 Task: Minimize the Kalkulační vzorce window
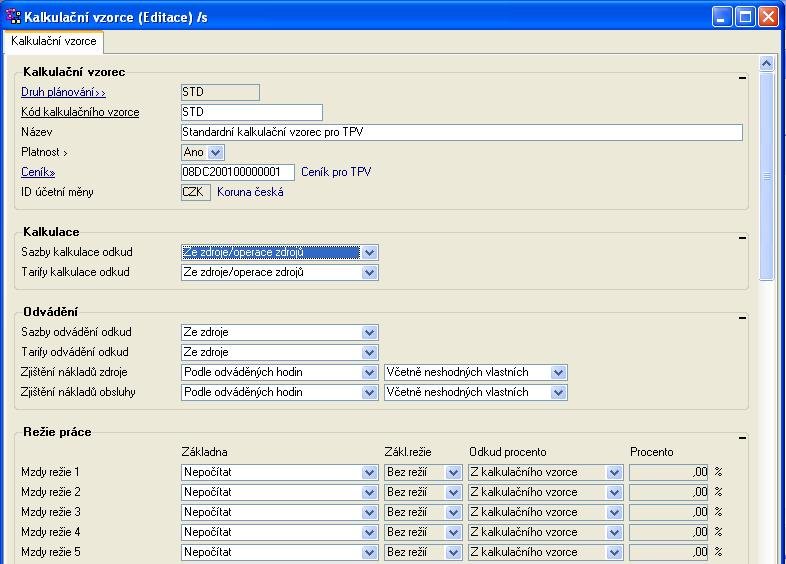(722, 17)
